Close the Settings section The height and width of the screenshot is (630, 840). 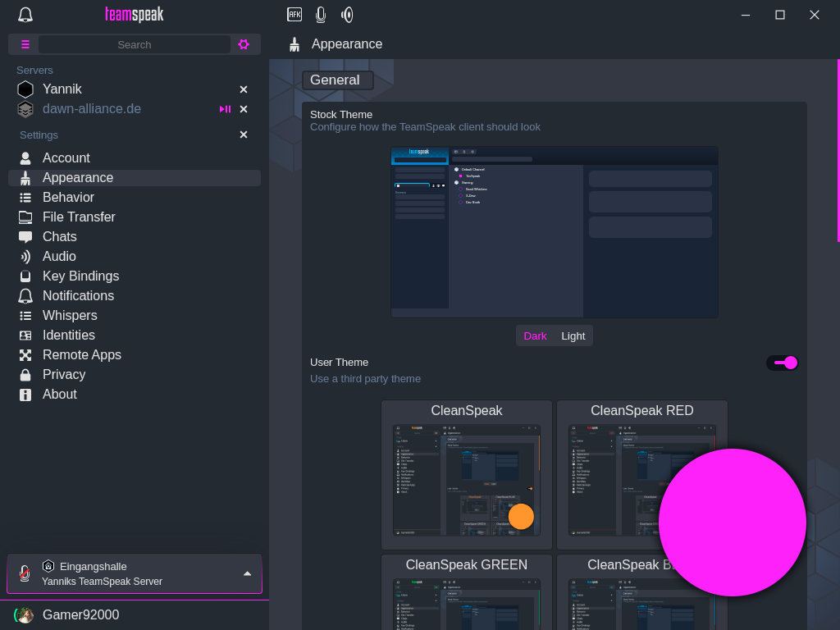pos(244,135)
